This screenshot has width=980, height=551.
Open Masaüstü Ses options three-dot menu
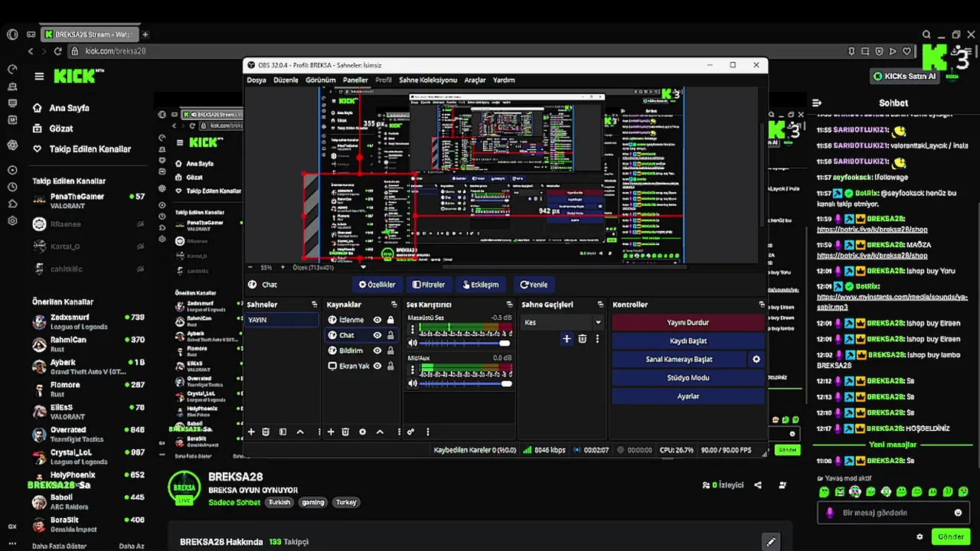tap(413, 330)
